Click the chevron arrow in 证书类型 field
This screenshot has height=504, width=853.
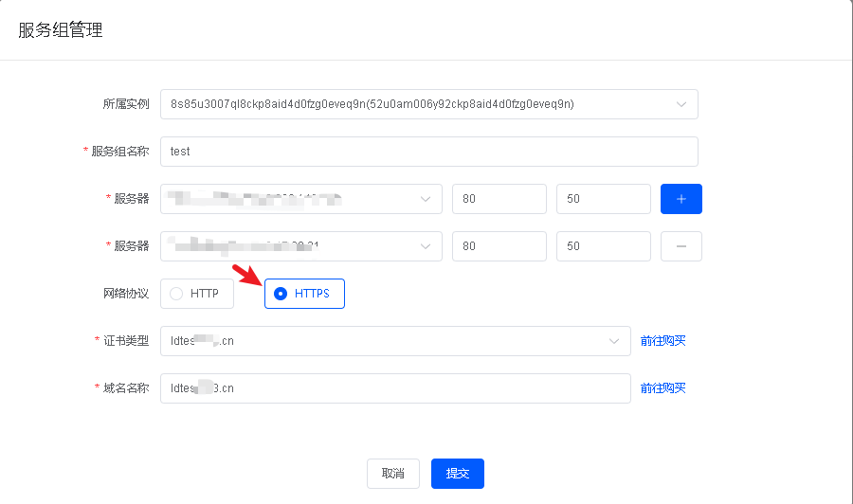[614, 341]
